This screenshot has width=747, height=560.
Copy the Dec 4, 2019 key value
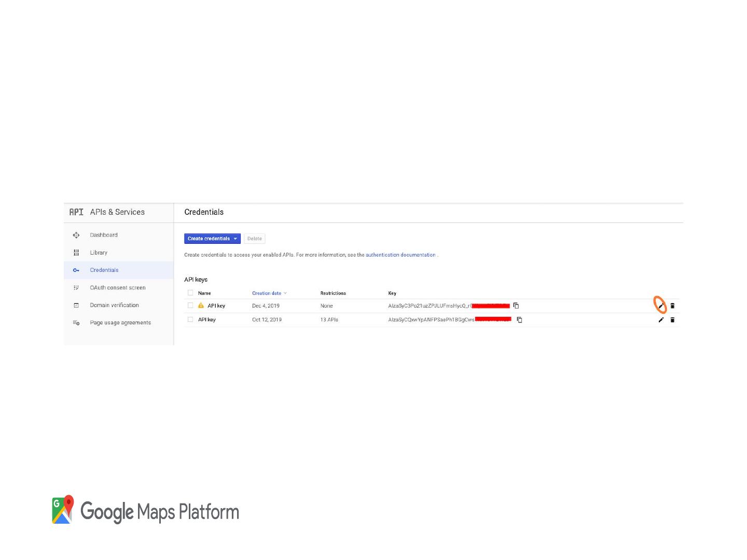(516, 306)
